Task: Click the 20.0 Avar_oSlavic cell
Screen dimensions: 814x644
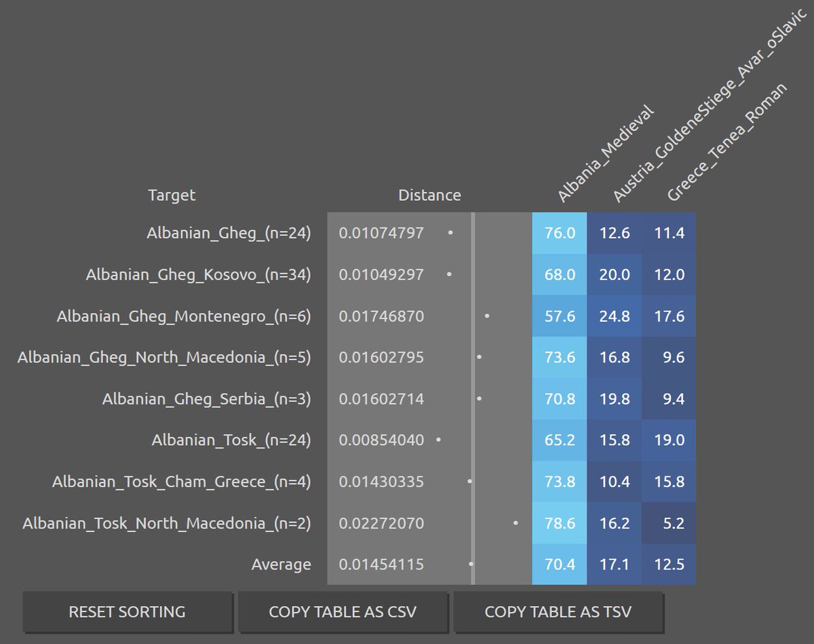Action: point(615,275)
